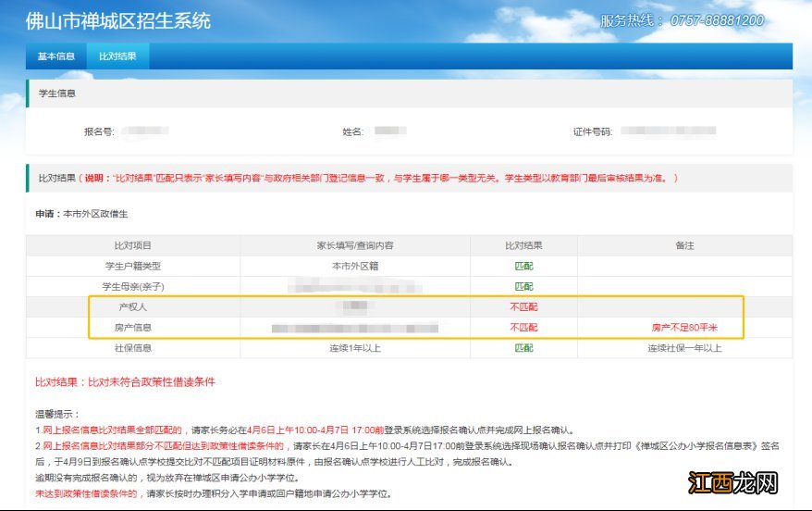Image resolution: width=812 pixels, height=511 pixels.
Task: Click the 连续1年以上 cell
Action: pos(355,348)
